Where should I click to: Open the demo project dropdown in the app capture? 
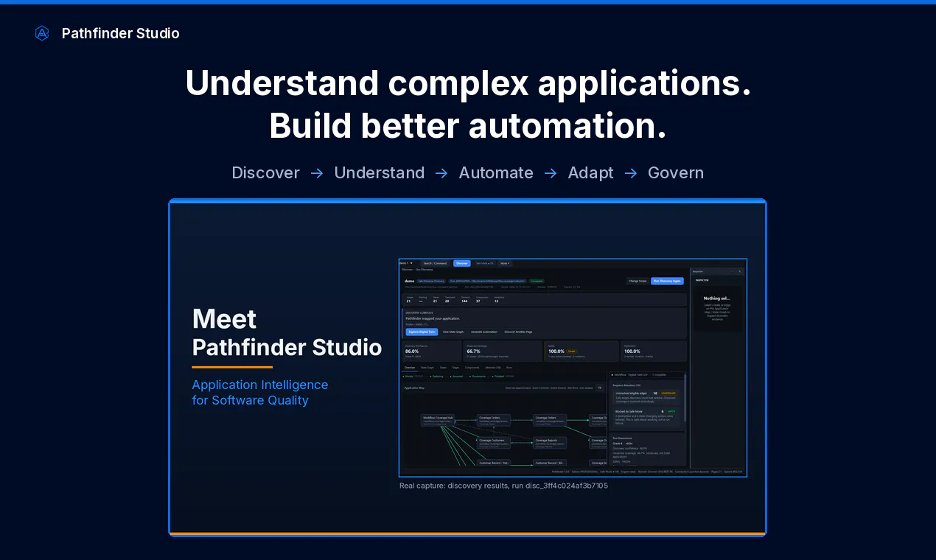406,263
